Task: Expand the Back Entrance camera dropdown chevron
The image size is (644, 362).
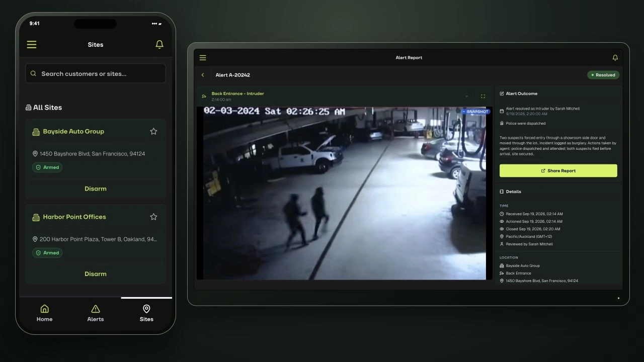Action: pos(466,96)
